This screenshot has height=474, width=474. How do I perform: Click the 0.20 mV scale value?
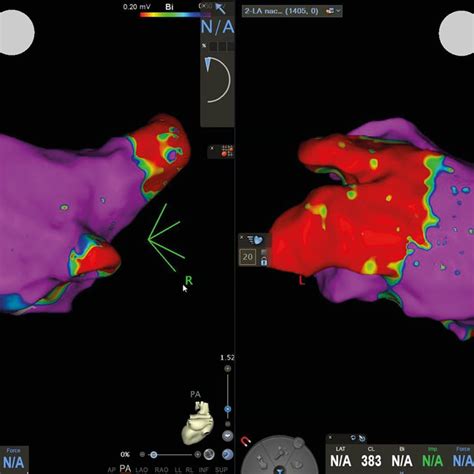(137, 7)
